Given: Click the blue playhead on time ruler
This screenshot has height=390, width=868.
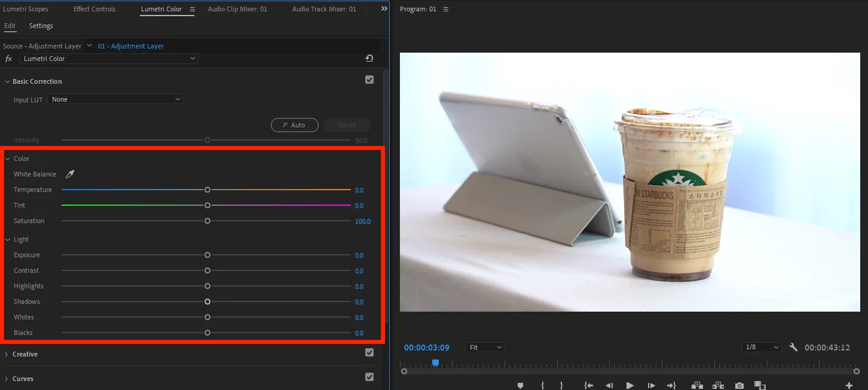Looking at the screenshot, I should [x=435, y=362].
